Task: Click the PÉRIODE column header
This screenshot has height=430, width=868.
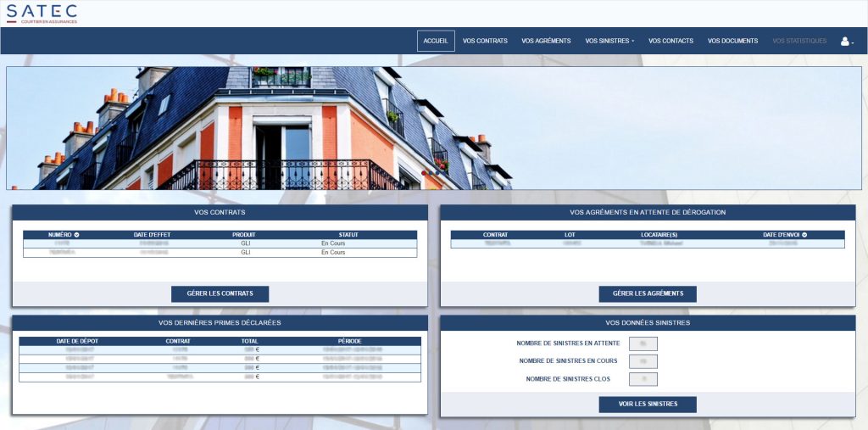Action: pyautogui.click(x=350, y=341)
